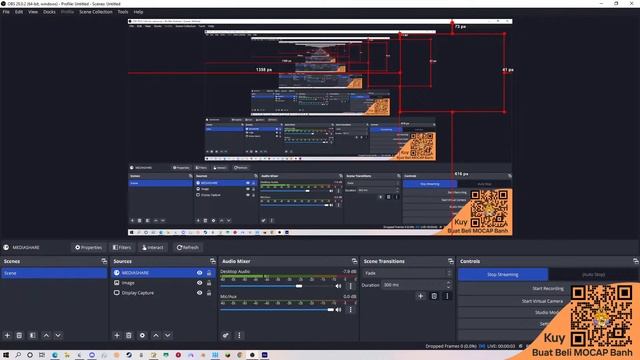Remove the transition with the trash icon
The width and height of the screenshot is (640, 360).
tap(434, 296)
